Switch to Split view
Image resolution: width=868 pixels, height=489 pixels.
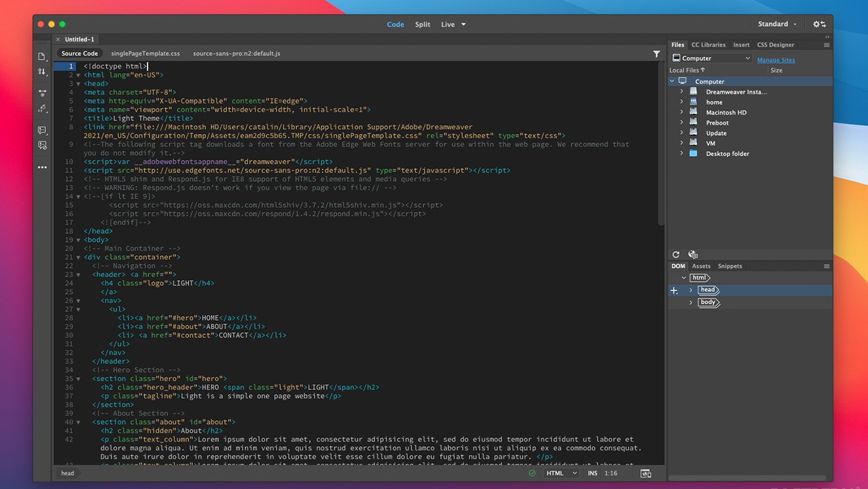423,25
